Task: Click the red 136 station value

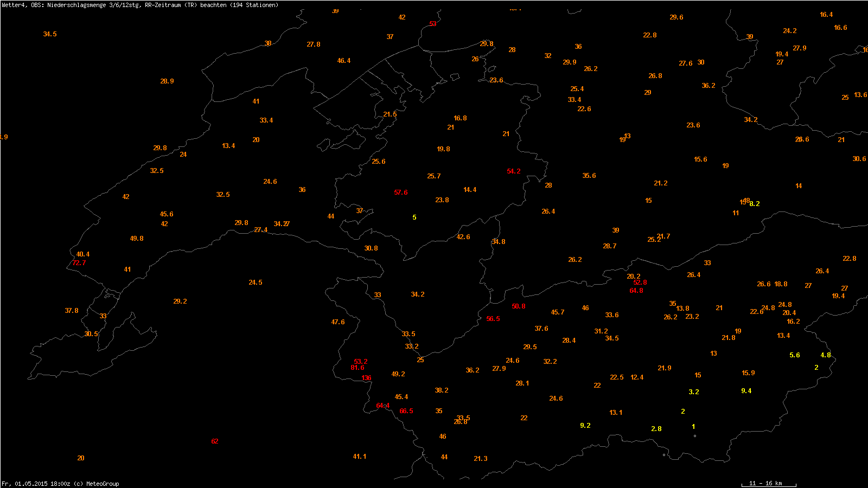Action: (x=367, y=378)
